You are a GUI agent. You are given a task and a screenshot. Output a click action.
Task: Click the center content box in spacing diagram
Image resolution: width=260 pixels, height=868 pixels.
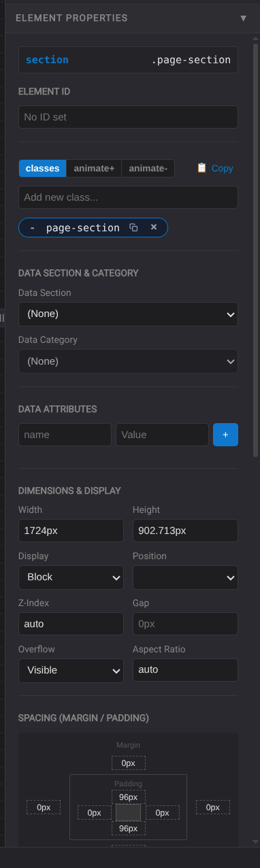coord(128,812)
